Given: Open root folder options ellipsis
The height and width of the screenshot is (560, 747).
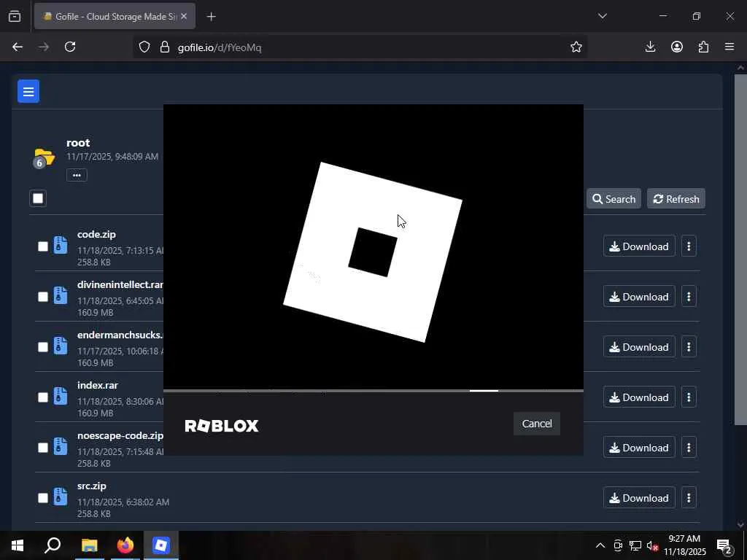Looking at the screenshot, I should [x=77, y=175].
